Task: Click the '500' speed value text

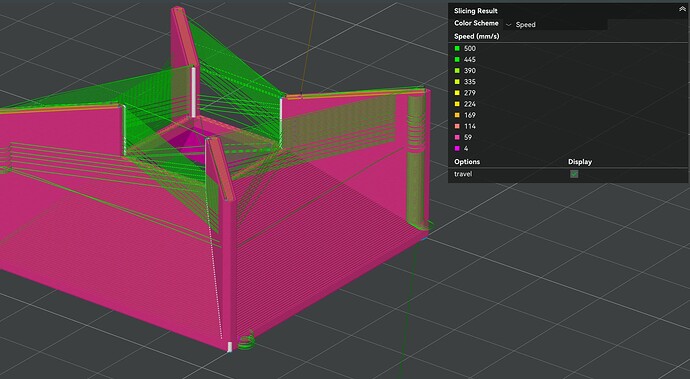Action: click(x=470, y=48)
